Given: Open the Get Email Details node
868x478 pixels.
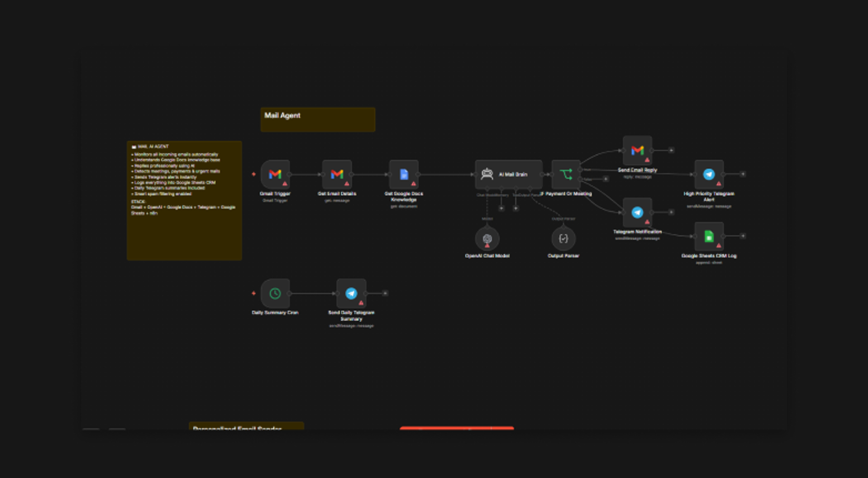Looking at the screenshot, I should click(337, 174).
